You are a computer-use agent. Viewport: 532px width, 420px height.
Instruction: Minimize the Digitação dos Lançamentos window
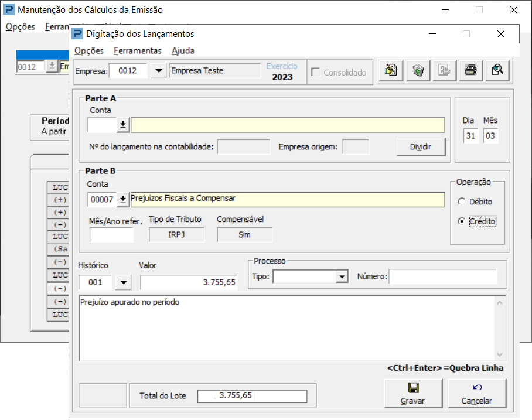(432, 34)
